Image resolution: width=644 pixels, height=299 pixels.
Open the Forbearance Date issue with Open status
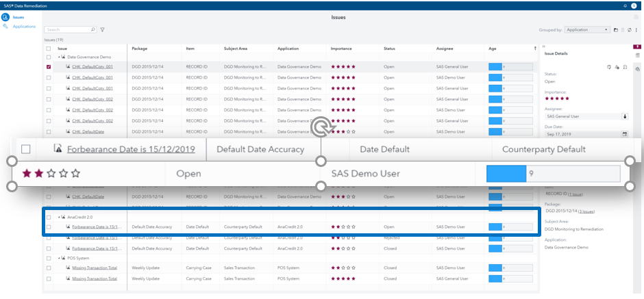pos(97,226)
